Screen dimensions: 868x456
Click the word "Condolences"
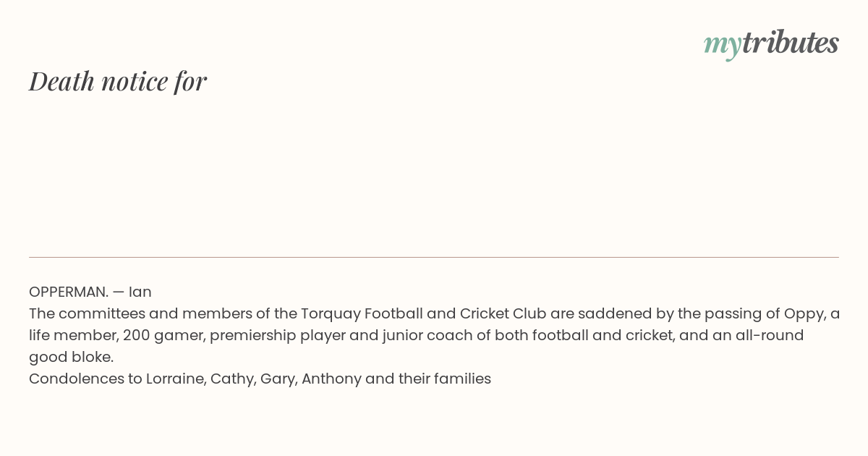point(76,379)
